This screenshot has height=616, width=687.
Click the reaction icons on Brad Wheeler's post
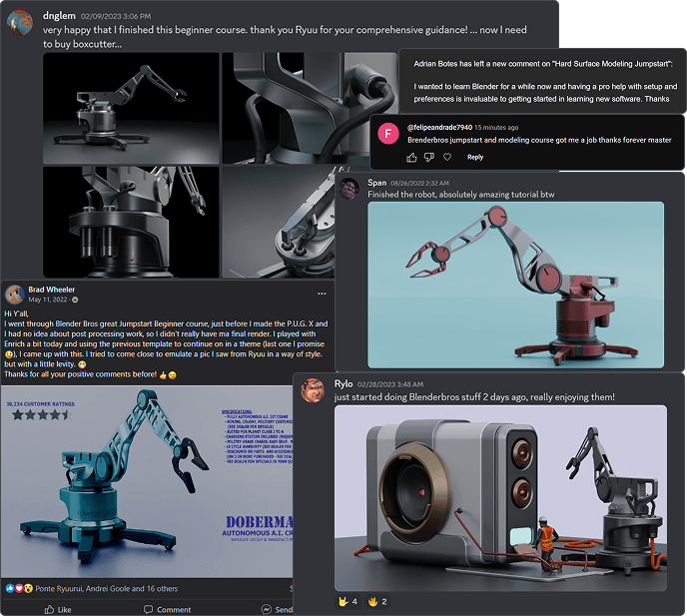tap(19, 588)
